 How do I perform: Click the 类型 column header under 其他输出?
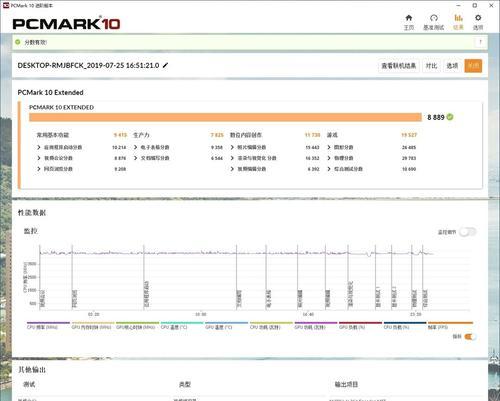click(185, 384)
